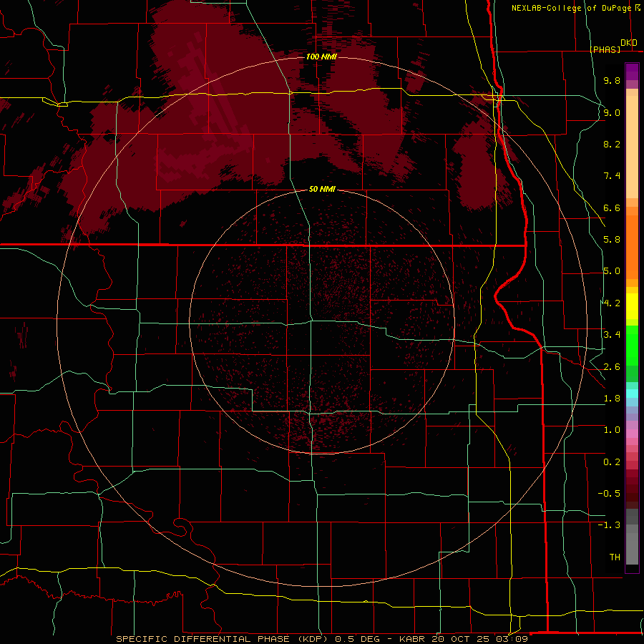Select the 6.6 value on the color scale
This screenshot has height=644, width=644.
tap(612, 208)
